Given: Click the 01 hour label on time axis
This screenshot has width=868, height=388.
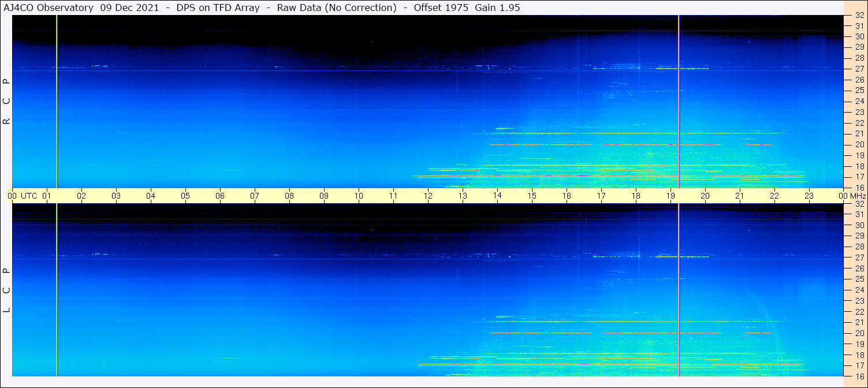Looking at the screenshot, I should coord(47,196).
